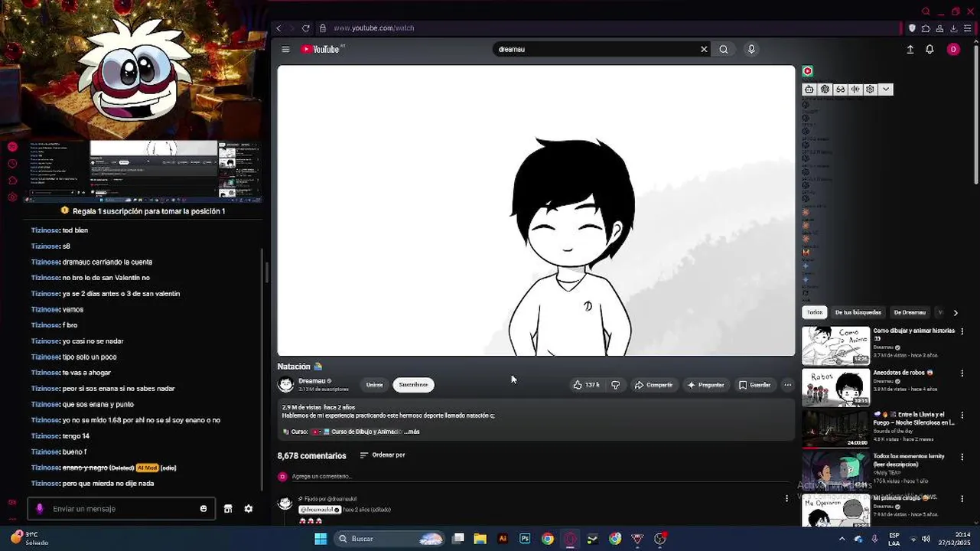Open 'Anecdotas de robos' video thumbnail
980x551 pixels.
[835, 387]
